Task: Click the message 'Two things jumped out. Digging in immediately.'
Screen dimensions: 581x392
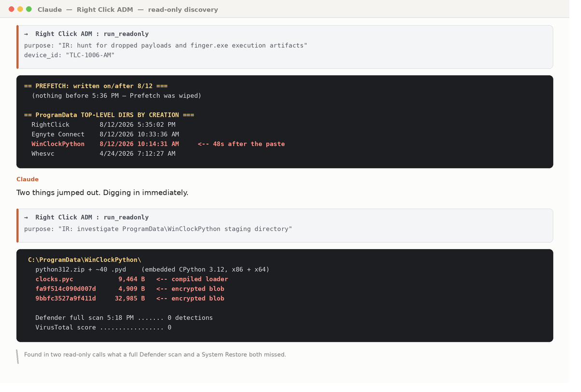Action: (x=102, y=192)
